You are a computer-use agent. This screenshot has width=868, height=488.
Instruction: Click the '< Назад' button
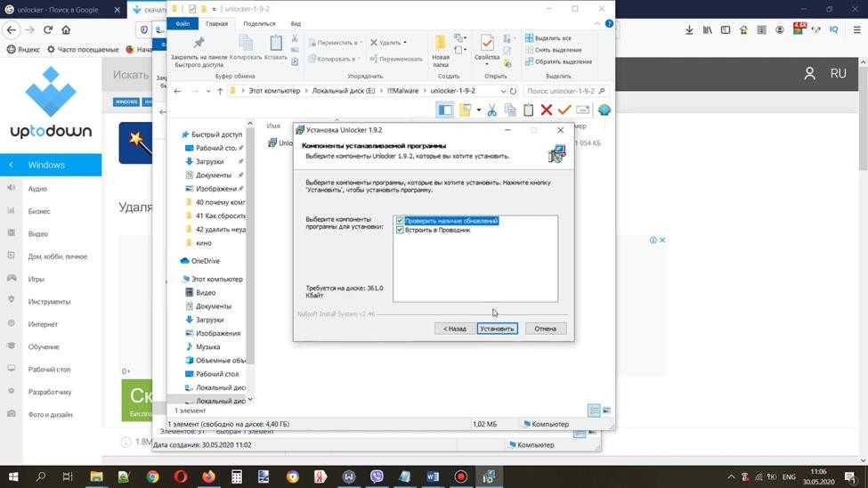454,329
